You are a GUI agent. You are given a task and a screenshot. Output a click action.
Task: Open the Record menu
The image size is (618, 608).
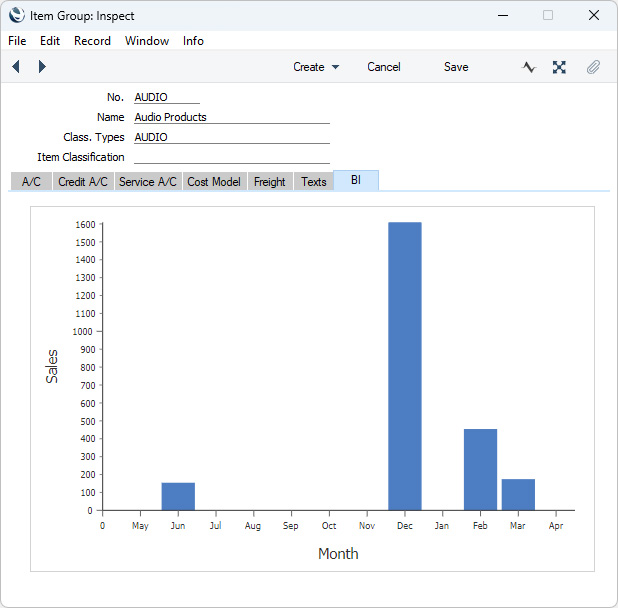point(92,41)
